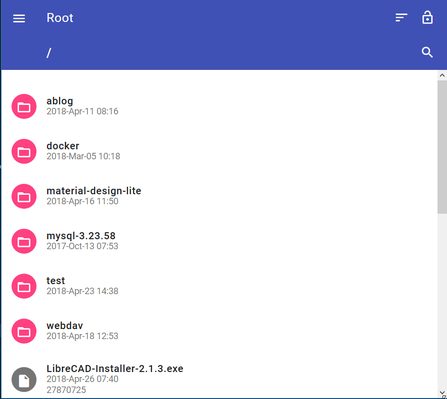The height and width of the screenshot is (399, 447).
Task: Click the test folder icon
Action: coord(24,286)
